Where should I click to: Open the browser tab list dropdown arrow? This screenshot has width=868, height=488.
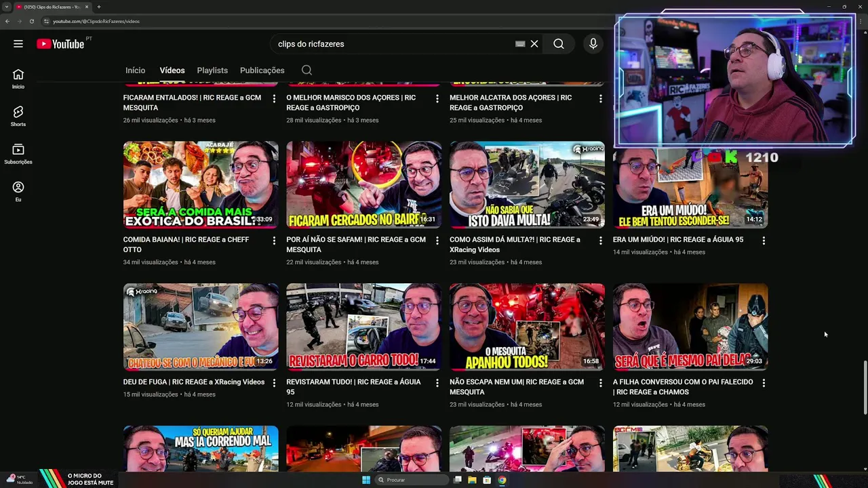pyautogui.click(x=6, y=7)
